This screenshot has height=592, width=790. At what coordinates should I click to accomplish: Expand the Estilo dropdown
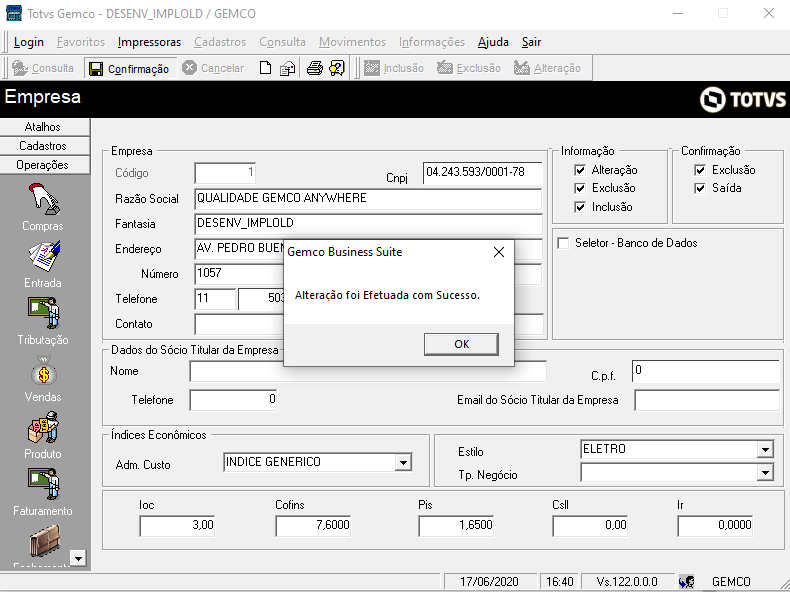(x=765, y=449)
